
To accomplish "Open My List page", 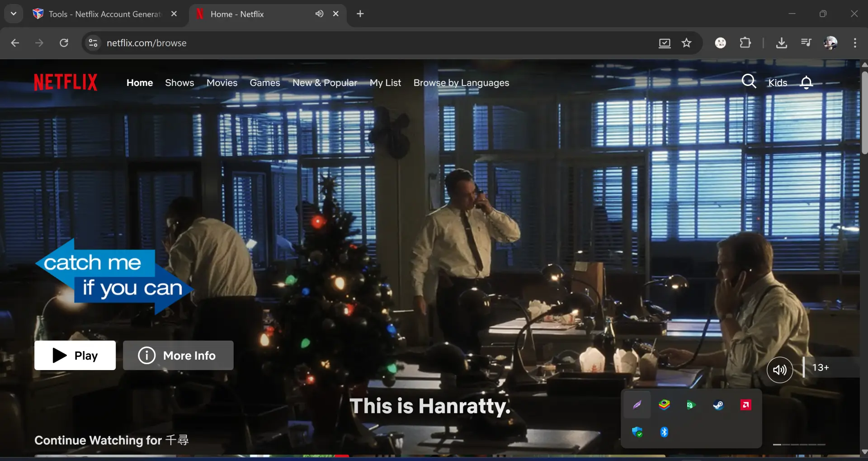I will pyautogui.click(x=385, y=83).
